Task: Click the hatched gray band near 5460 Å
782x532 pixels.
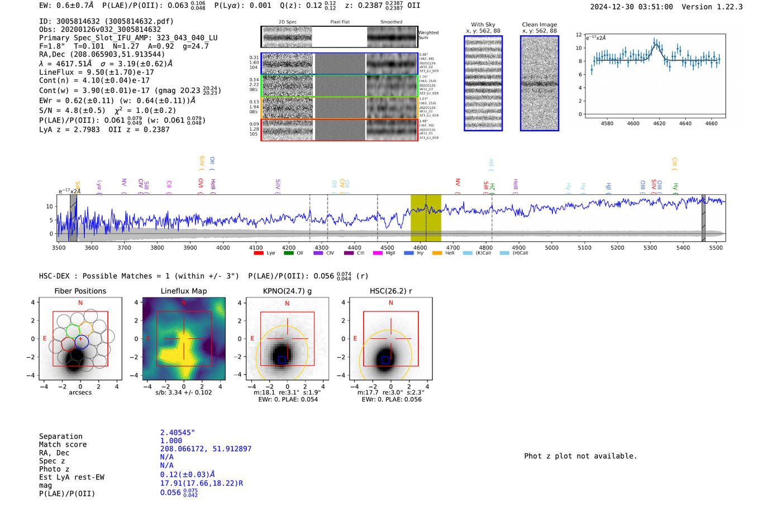Action: point(703,218)
